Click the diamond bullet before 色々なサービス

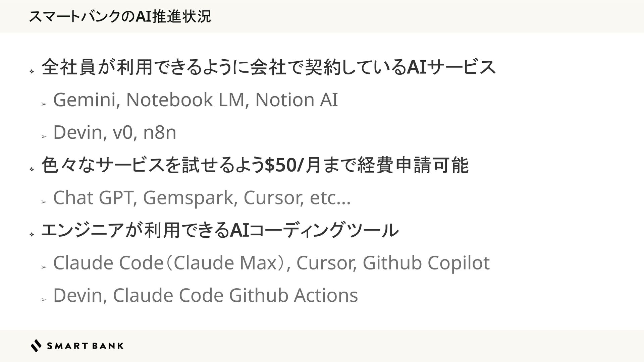point(32,170)
